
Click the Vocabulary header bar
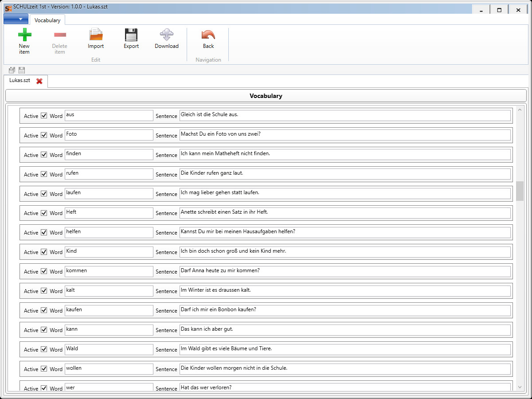tap(266, 96)
